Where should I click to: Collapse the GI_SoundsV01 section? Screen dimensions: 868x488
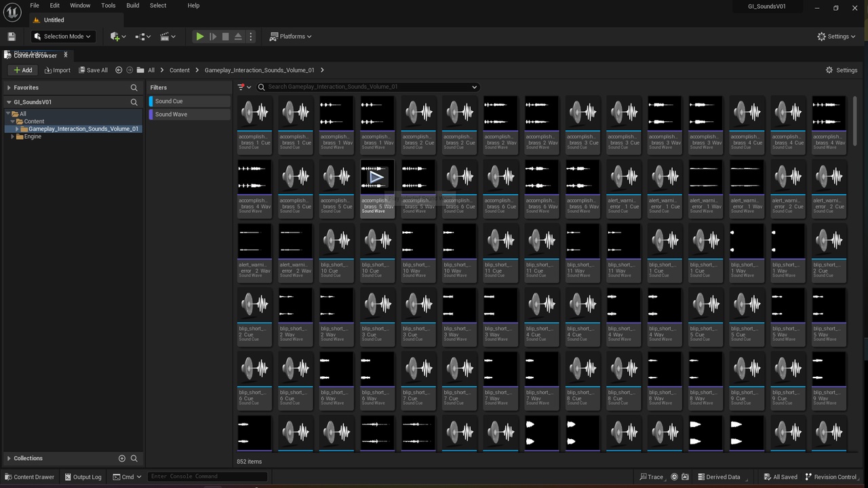[x=9, y=102]
